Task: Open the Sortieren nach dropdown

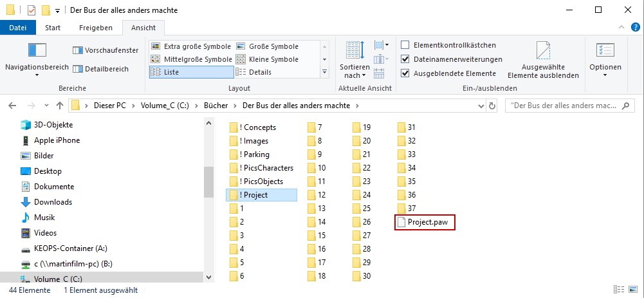Action: (x=355, y=60)
